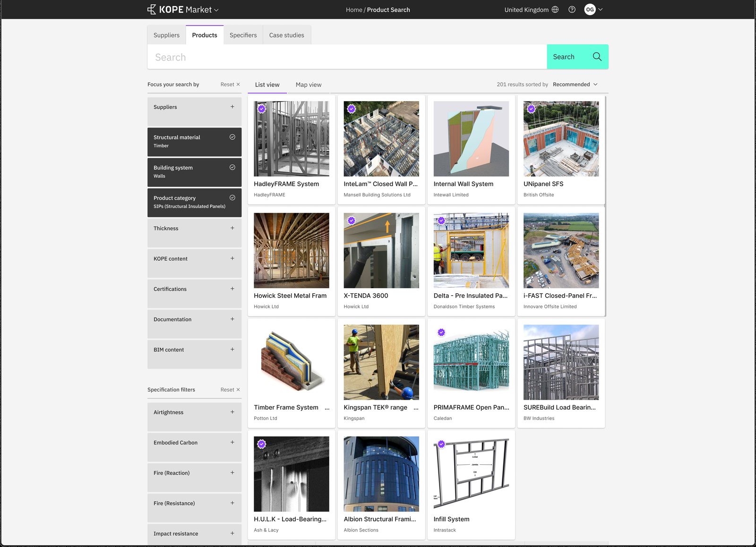756x547 pixels.
Task: Expand the Embodied Carbon filter
Action: (194, 447)
